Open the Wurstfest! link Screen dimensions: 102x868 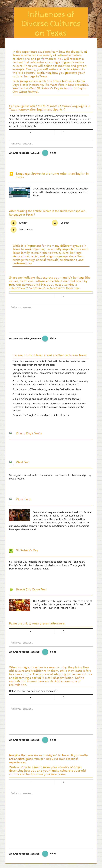23,499
